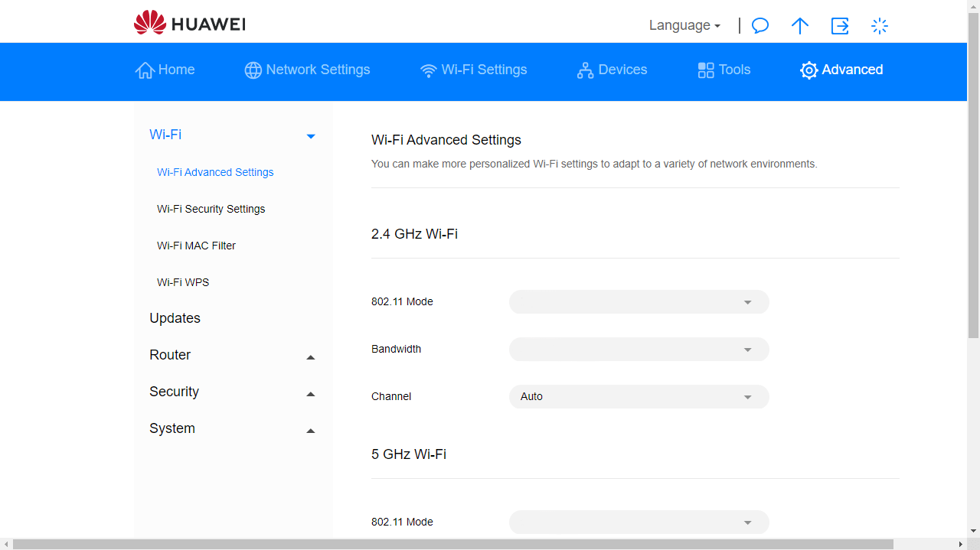The width and height of the screenshot is (980, 550).
Task: Click the Tools grid icon
Action: point(705,70)
